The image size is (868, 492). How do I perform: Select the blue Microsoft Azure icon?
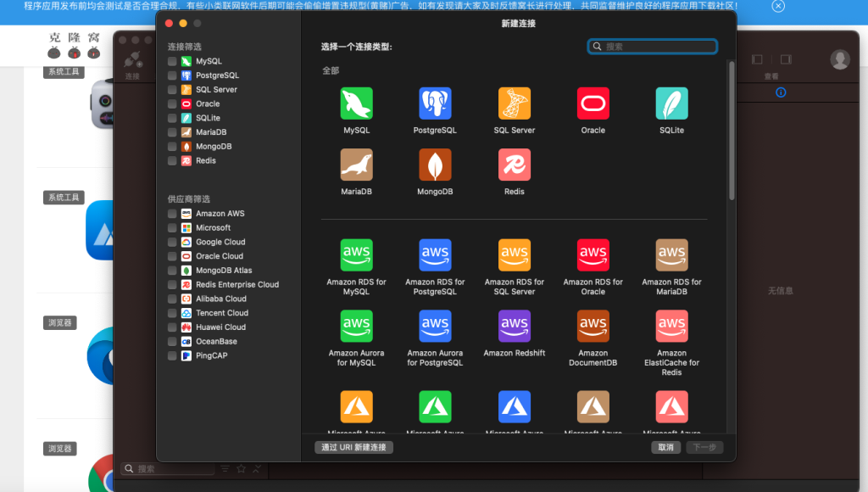coord(515,406)
